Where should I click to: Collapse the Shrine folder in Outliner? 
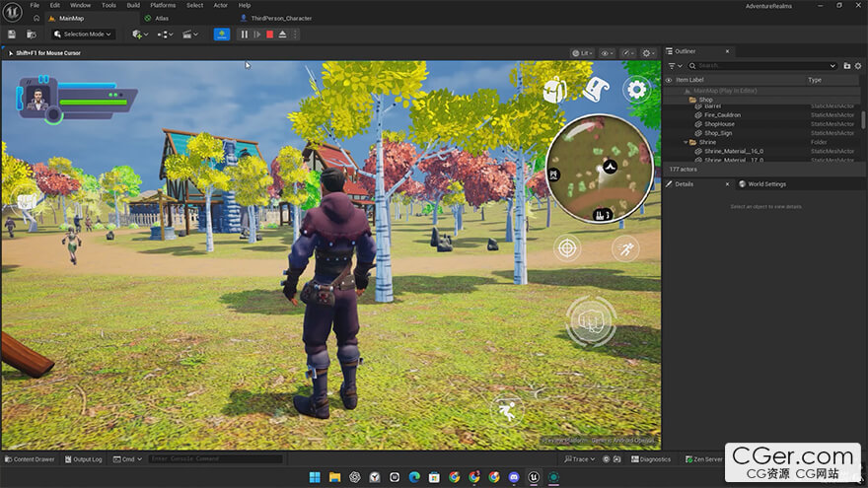[686, 142]
